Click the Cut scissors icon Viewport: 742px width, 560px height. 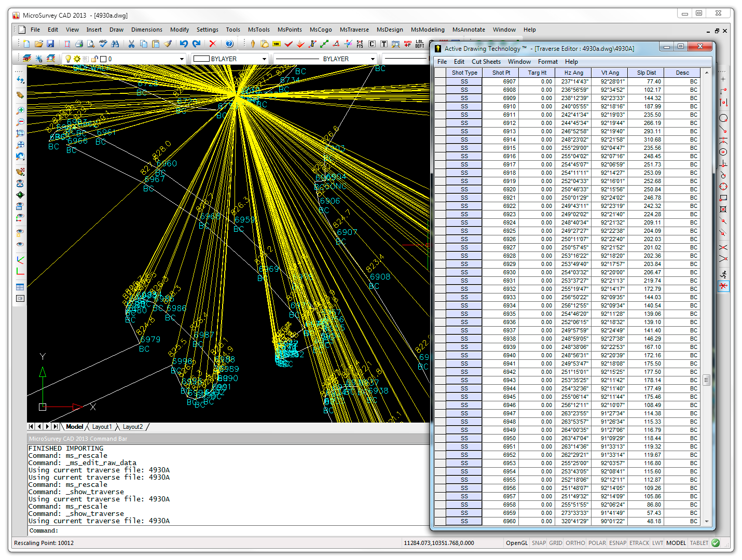(x=132, y=44)
